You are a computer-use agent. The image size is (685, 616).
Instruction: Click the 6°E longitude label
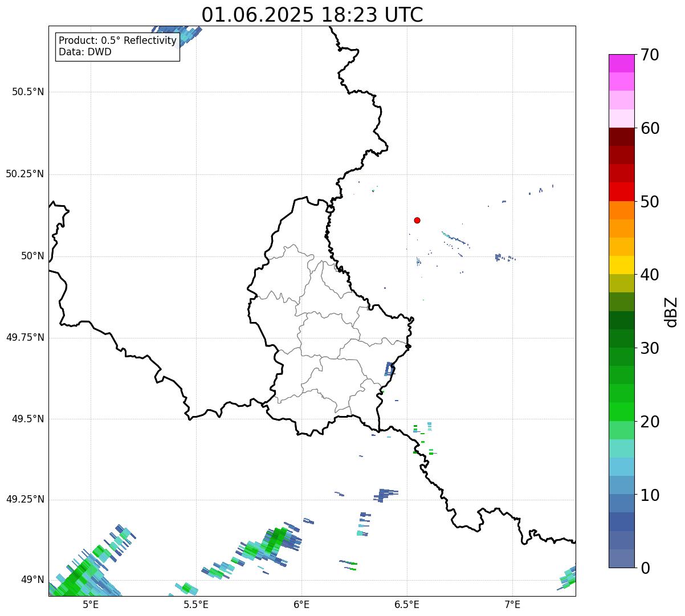[301, 604]
